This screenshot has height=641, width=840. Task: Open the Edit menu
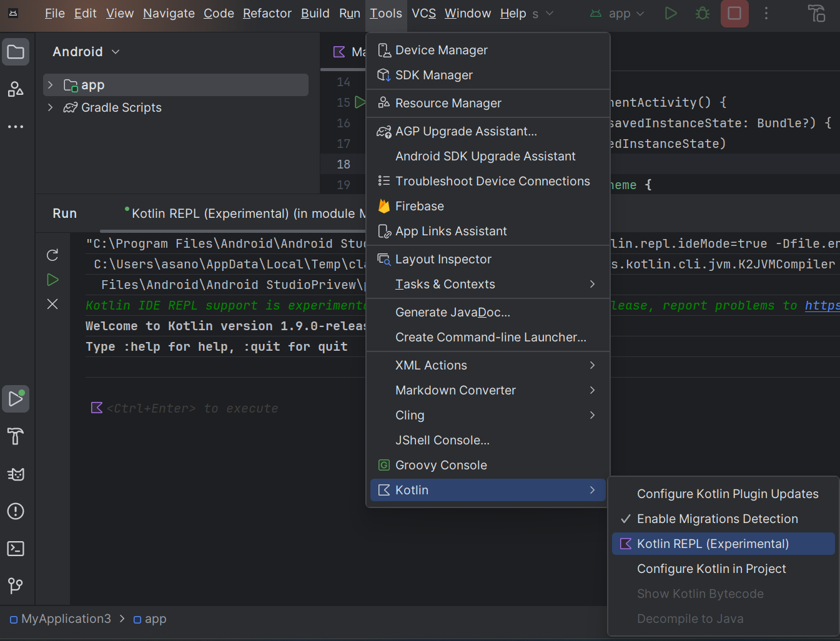click(85, 13)
